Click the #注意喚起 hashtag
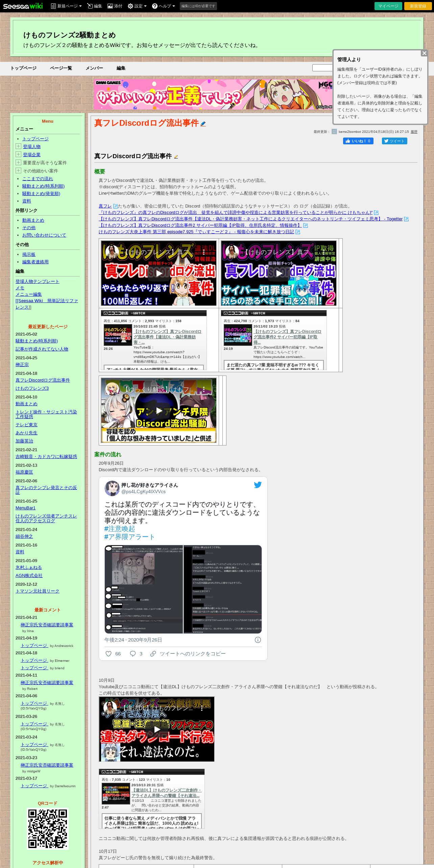Image resolution: width=434 pixels, height=868 pixels. 120,529
